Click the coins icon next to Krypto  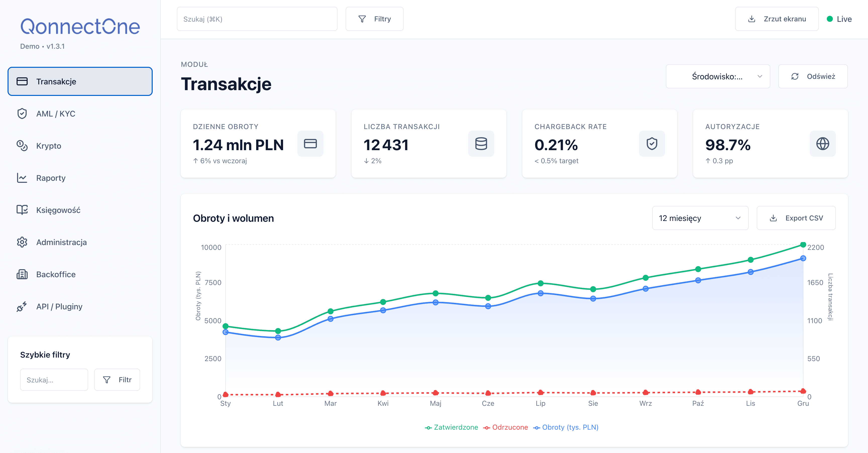[x=22, y=146]
